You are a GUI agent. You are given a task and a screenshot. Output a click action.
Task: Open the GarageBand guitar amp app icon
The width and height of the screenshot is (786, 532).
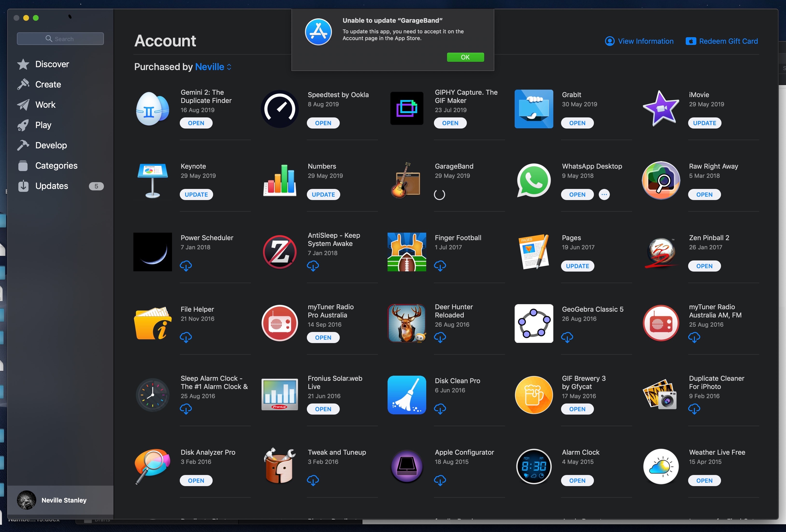click(406, 180)
